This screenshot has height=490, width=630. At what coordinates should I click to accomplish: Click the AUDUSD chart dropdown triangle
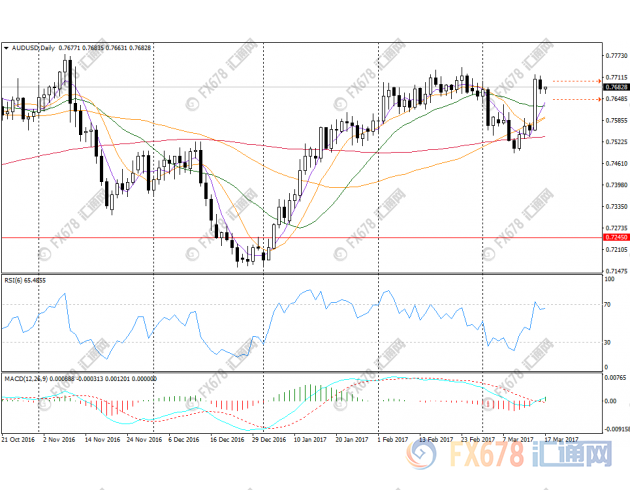pos(6,47)
